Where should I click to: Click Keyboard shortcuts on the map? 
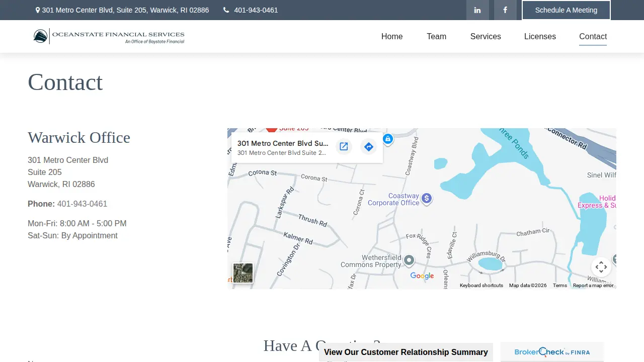[481, 286]
